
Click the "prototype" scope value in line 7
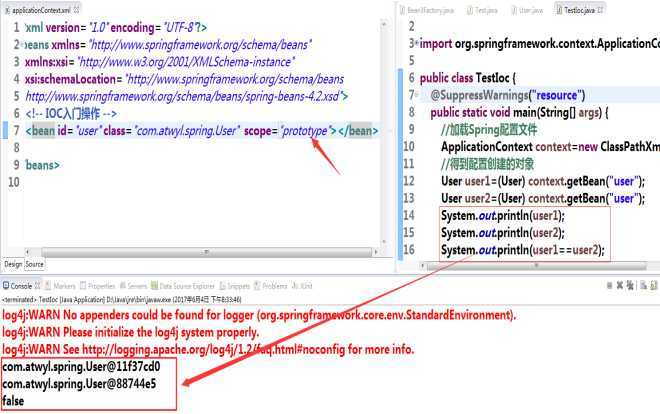(x=304, y=131)
